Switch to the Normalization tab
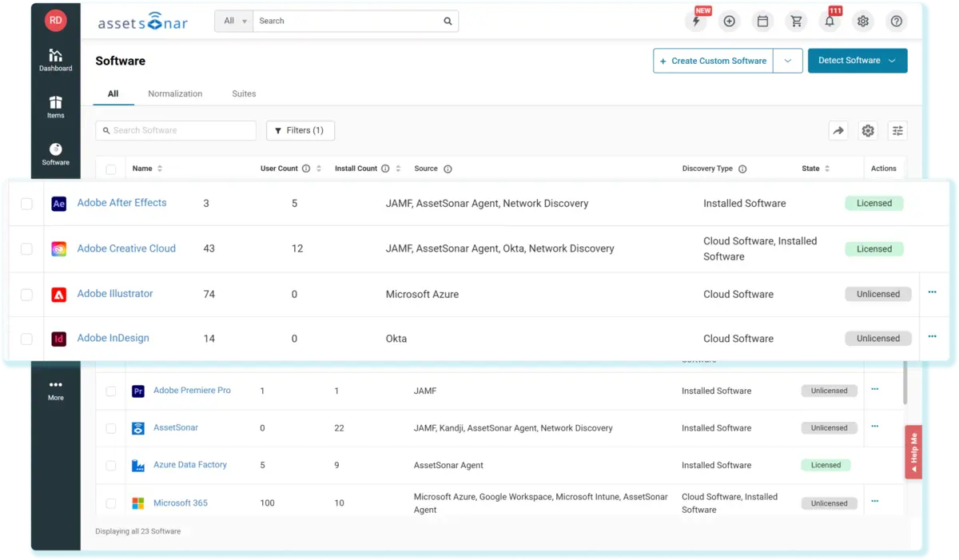 (x=175, y=93)
